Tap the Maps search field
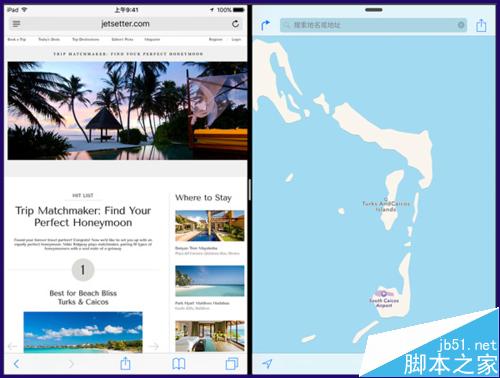The height and width of the screenshot is (378, 500). coord(373,25)
